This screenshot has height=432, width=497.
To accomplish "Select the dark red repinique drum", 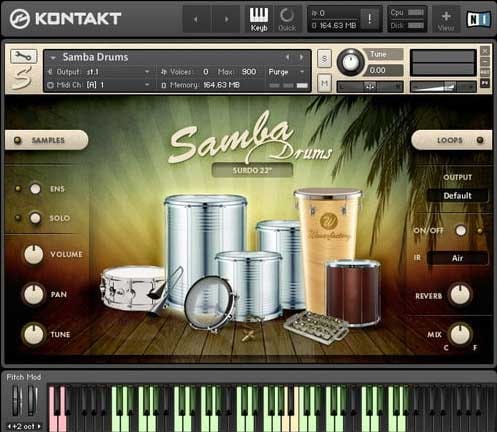I will click(x=353, y=292).
